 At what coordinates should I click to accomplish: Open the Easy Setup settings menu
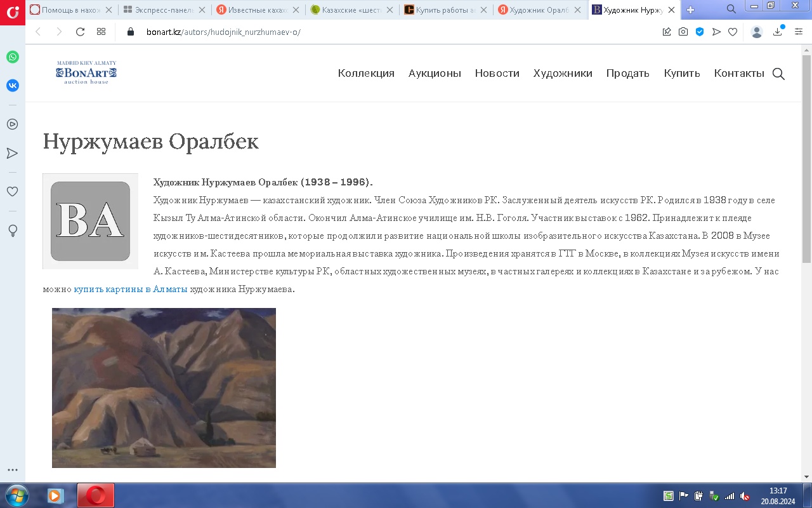[x=799, y=32]
